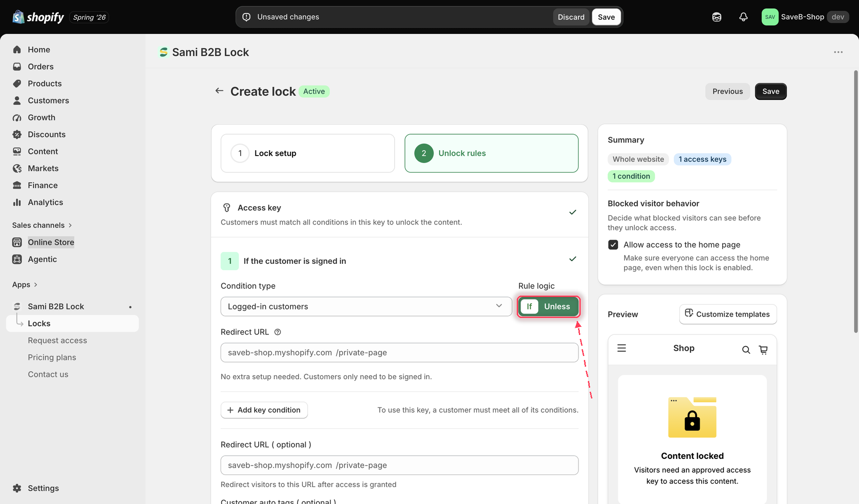Click Customize templates button

[728, 314]
